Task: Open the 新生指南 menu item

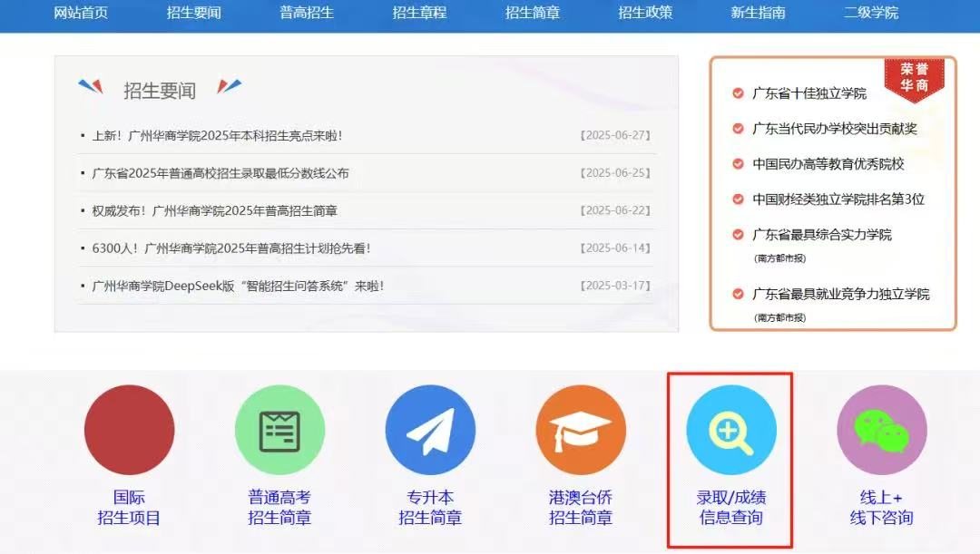Action: click(x=759, y=15)
